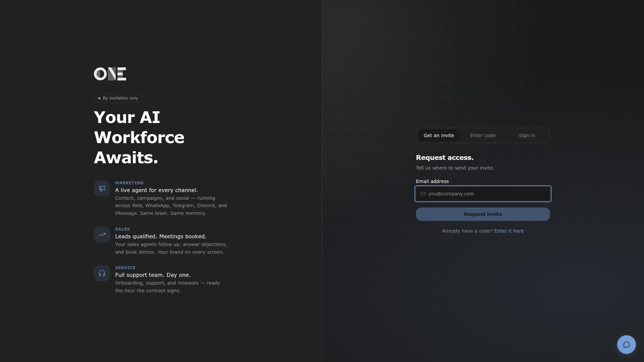Click 'Full support team. Day one.'
Viewport: 644px width, 362px height.
tap(153, 275)
